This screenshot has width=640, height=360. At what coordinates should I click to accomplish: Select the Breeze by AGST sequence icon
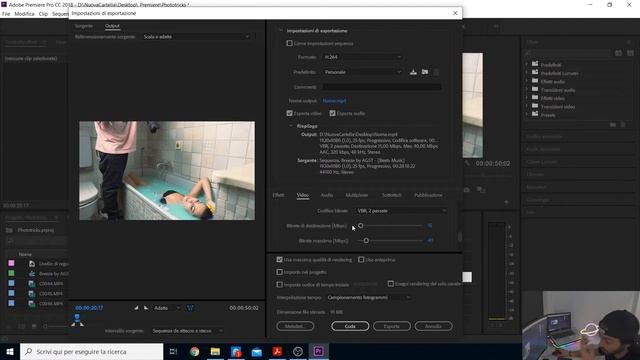point(32,273)
